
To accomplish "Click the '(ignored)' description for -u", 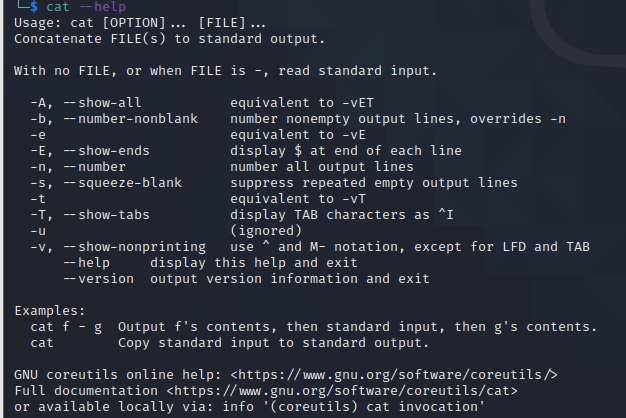I will point(266,231).
